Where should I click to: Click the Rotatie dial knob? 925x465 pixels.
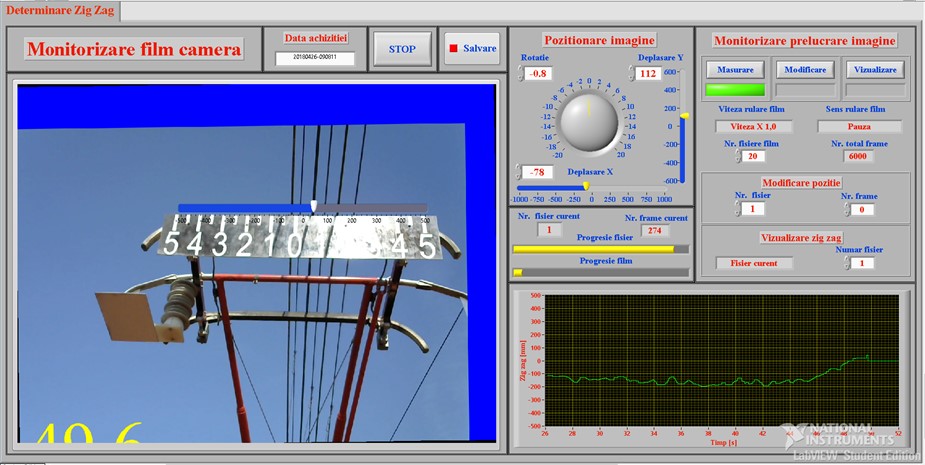[x=589, y=120]
